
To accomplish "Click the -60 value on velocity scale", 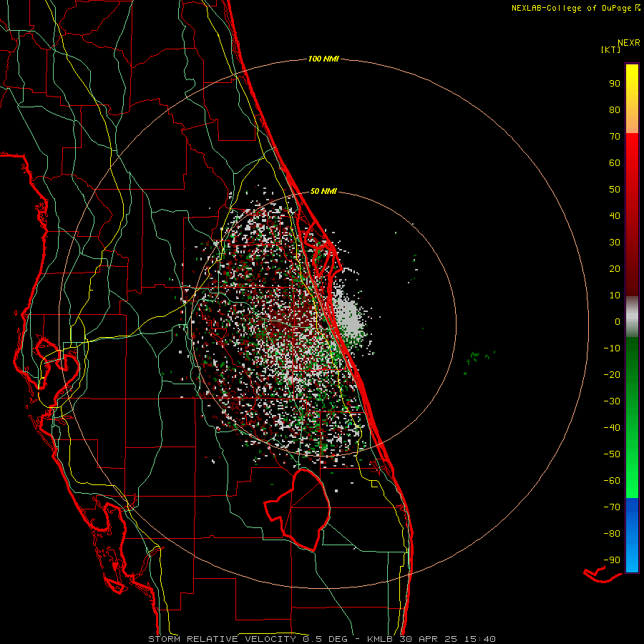I will 612,481.
